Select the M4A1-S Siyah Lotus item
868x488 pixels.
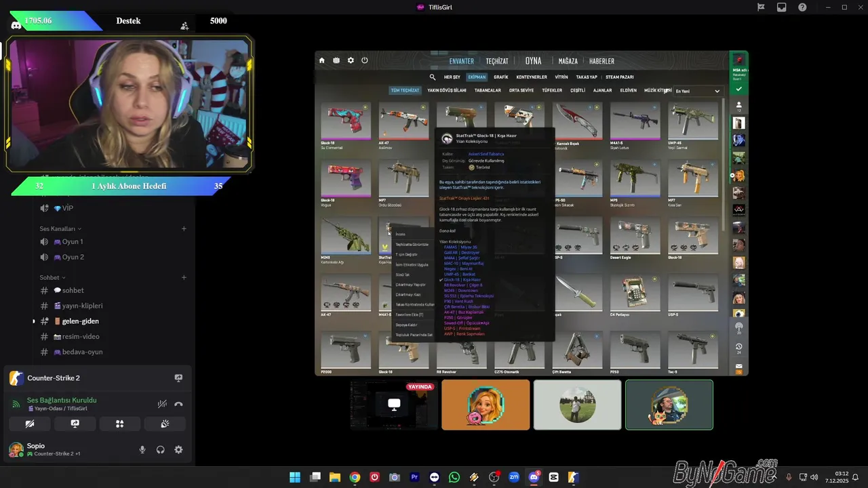[635, 125]
